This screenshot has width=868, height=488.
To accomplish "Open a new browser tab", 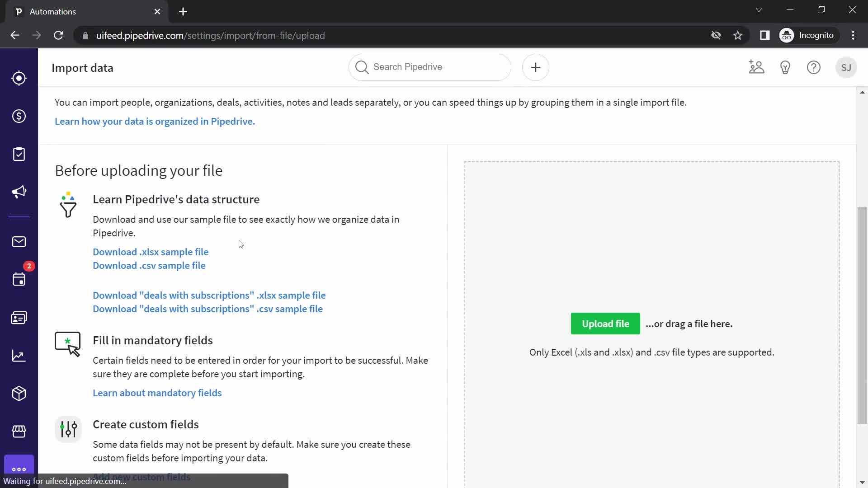I will pos(183,12).
